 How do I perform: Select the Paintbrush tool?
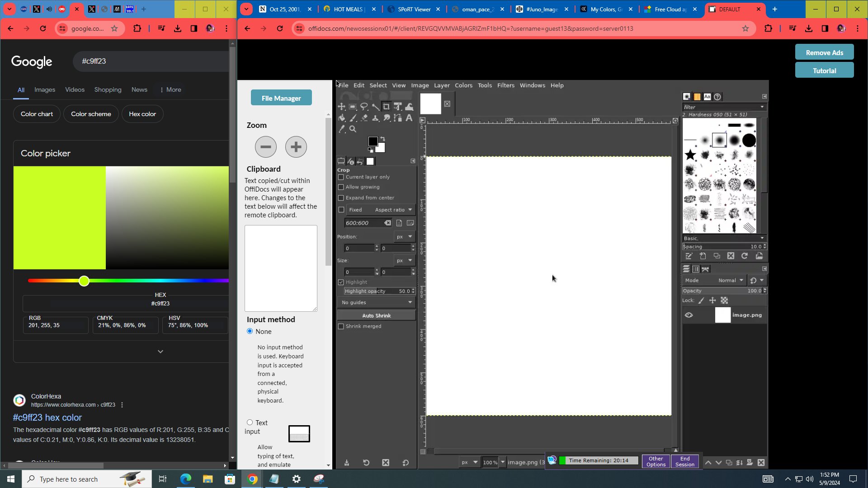click(353, 118)
